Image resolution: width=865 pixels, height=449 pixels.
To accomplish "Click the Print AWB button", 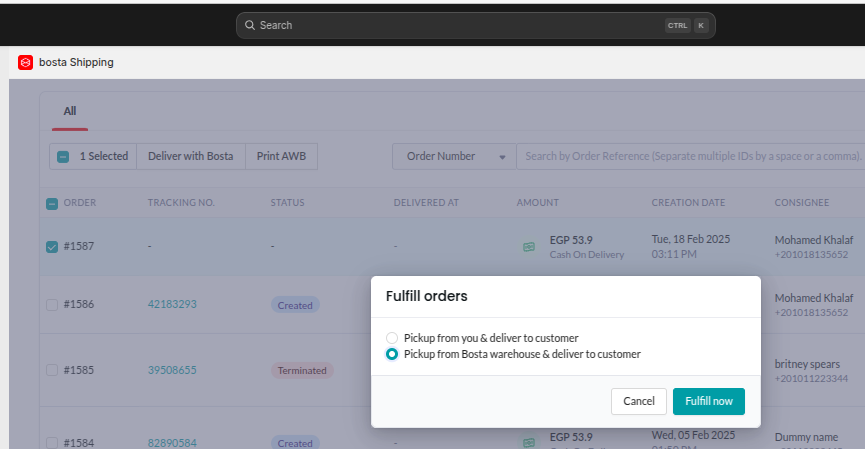I will pos(281,156).
